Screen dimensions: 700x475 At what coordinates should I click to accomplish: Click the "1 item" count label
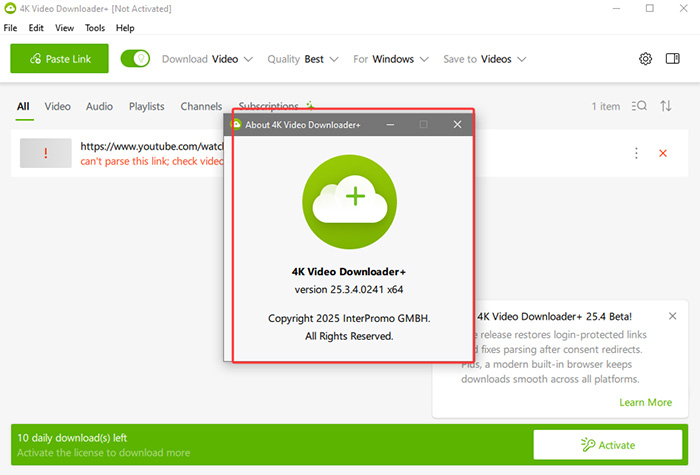(606, 106)
